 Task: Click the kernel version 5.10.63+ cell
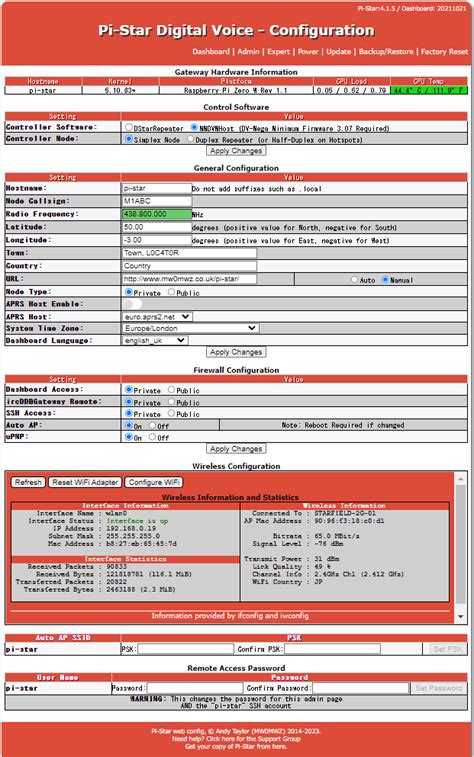pyautogui.click(x=120, y=90)
